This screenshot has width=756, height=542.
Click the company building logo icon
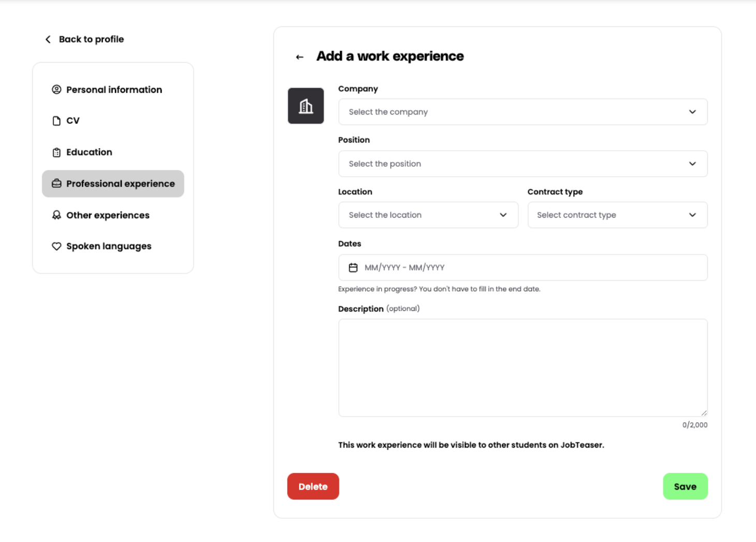(306, 106)
